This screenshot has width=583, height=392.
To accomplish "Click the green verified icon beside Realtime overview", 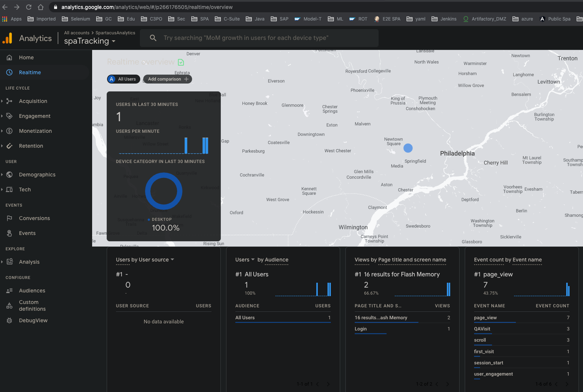I will point(181,62).
